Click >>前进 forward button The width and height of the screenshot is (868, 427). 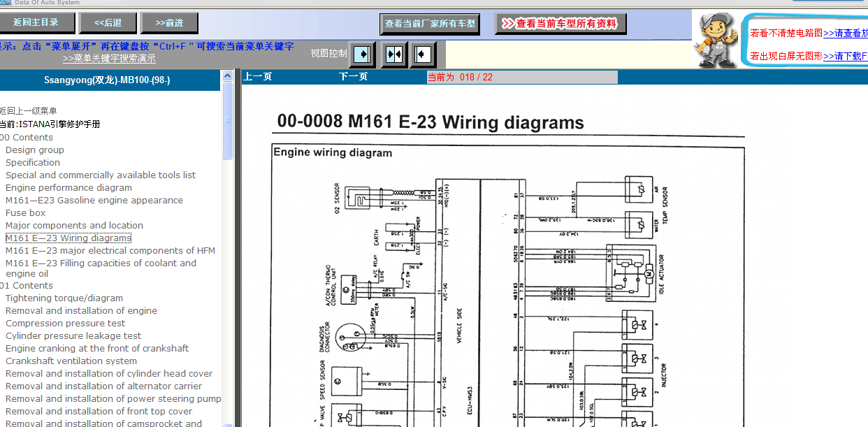[x=169, y=23]
